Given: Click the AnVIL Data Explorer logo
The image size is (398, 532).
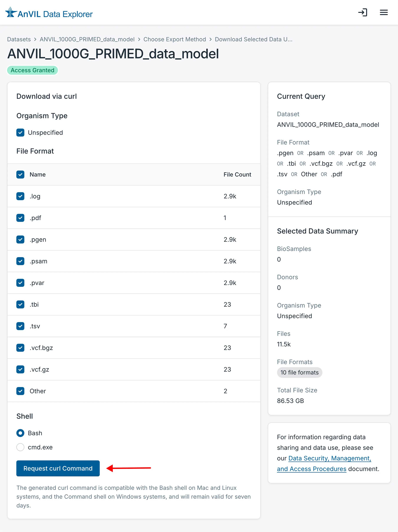Looking at the screenshot, I should coord(49,13).
